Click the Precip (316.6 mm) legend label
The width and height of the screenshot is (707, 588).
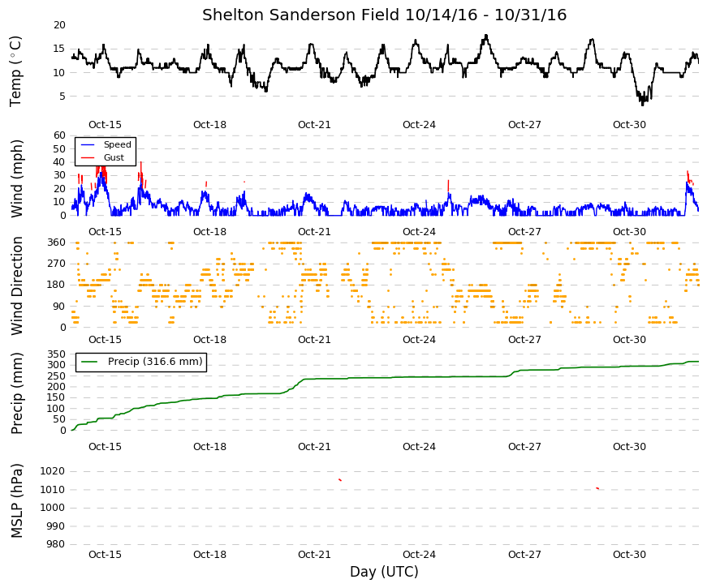(x=155, y=362)
